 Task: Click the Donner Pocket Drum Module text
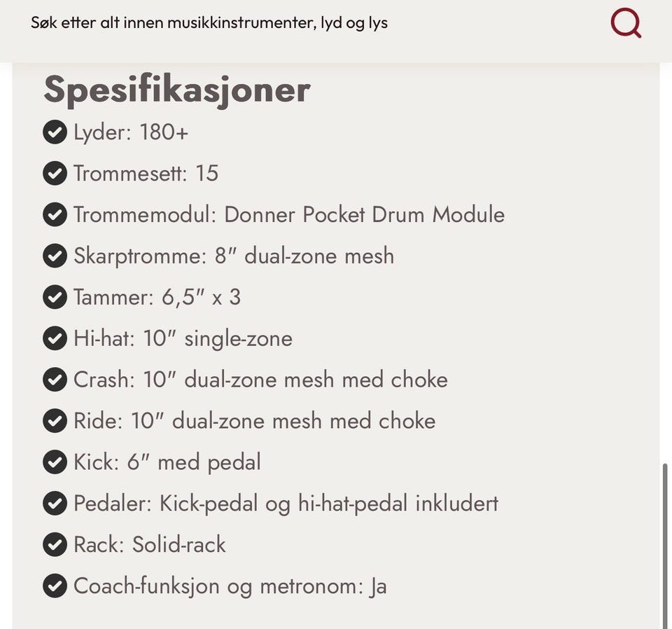tap(364, 214)
